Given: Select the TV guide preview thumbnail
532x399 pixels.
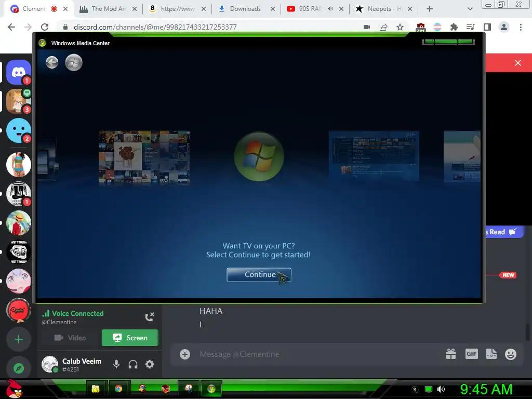Looking at the screenshot, I should tap(374, 156).
